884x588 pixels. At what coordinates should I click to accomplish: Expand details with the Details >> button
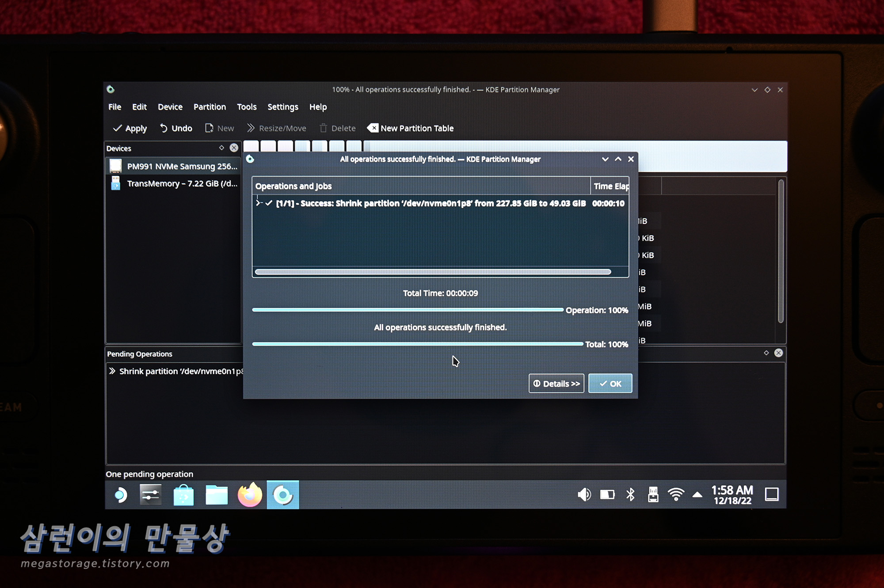556,383
